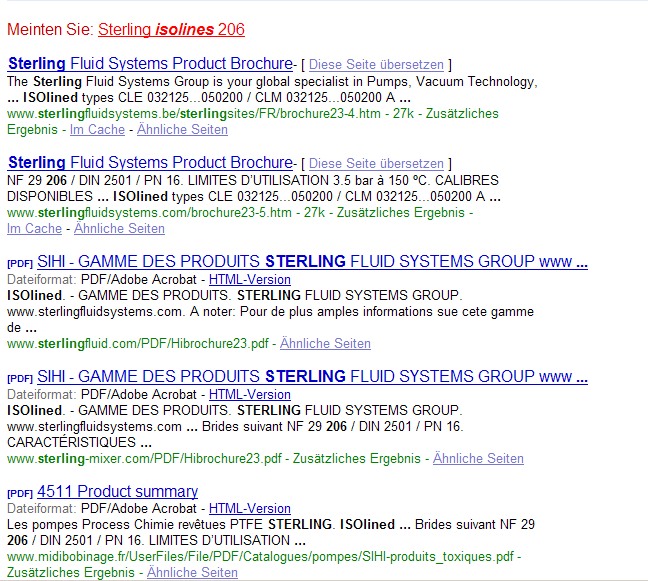This screenshot has width=648, height=581.
Task: Click URL text www.sterling-mixer.com/PDF/Hibrochure23.pdf
Action: (x=144, y=458)
